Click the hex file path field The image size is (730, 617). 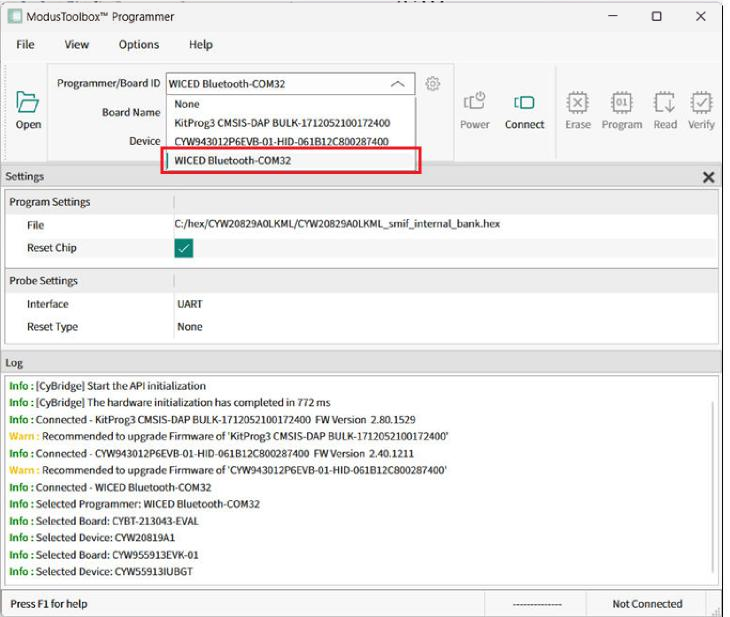coord(445,224)
